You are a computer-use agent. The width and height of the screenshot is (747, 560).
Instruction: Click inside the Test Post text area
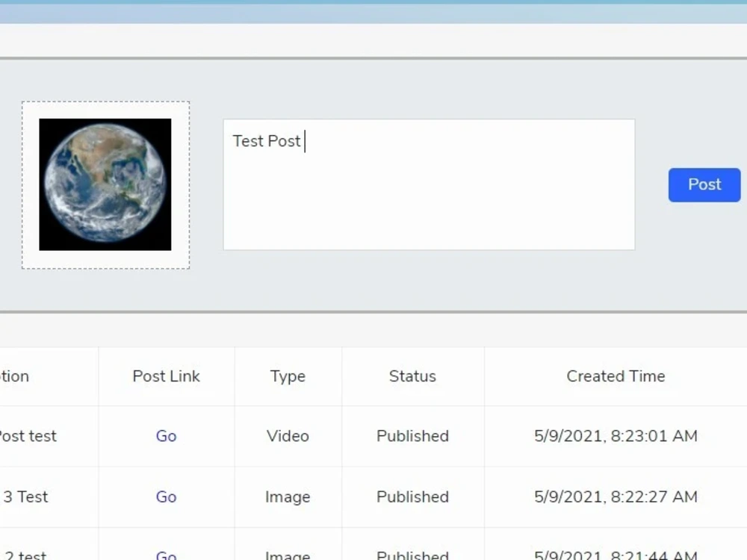pyautogui.click(x=429, y=184)
